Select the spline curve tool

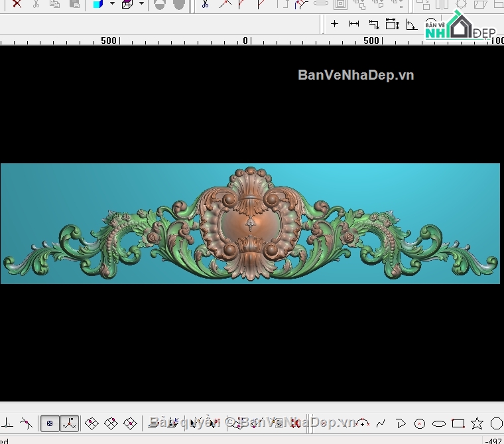[x=381, y=423]
